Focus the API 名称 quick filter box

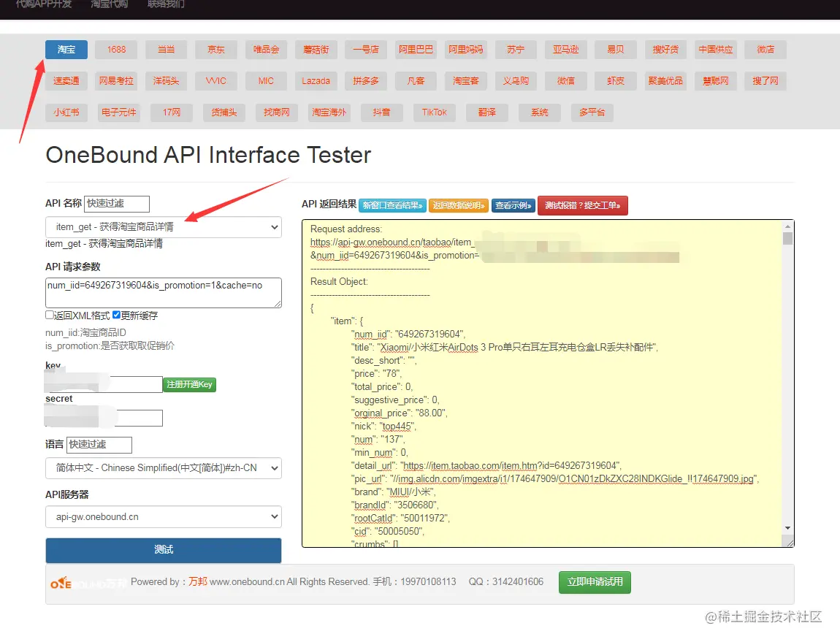[117, 204]
